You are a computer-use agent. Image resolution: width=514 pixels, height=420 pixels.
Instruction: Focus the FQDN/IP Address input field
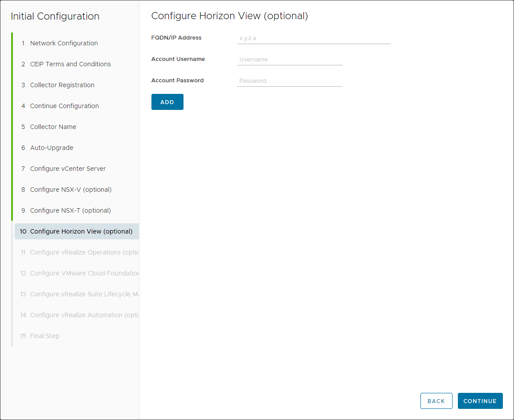314,38
